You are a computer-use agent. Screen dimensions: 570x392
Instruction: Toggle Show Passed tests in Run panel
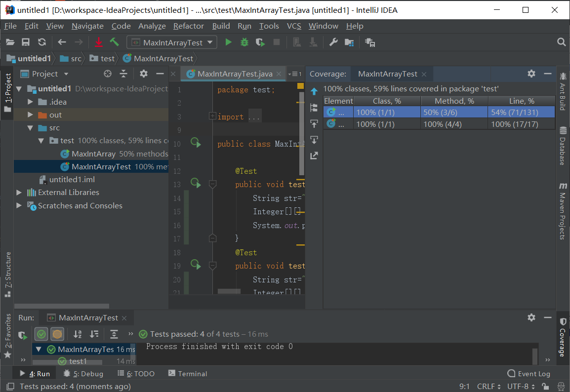[41, 334]
